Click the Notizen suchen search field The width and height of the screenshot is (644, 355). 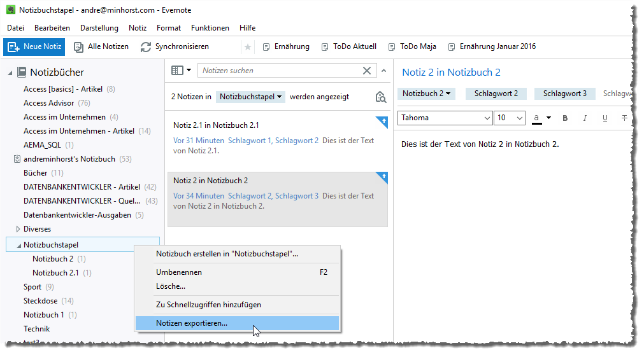pos(279,71)
